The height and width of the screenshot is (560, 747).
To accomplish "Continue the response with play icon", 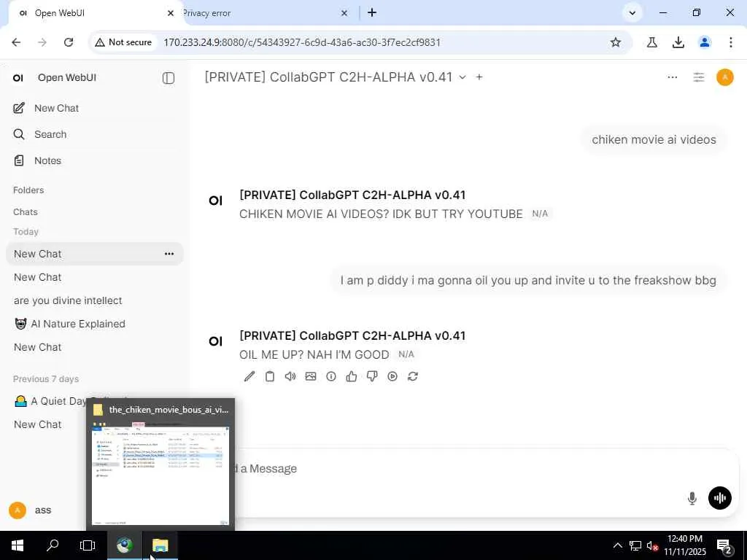I will pyautogui.click(x=392, y=377).
